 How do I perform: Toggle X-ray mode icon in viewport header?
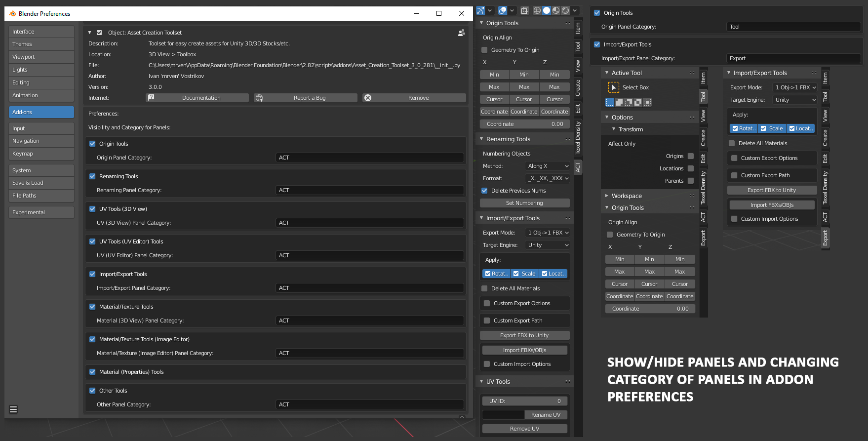point(524,10)
